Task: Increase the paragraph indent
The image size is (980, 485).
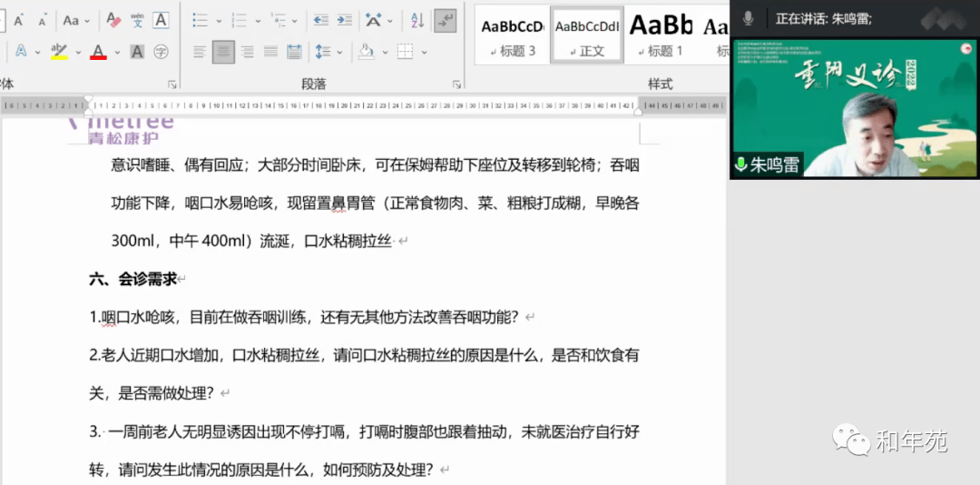Action: [345, 20]
